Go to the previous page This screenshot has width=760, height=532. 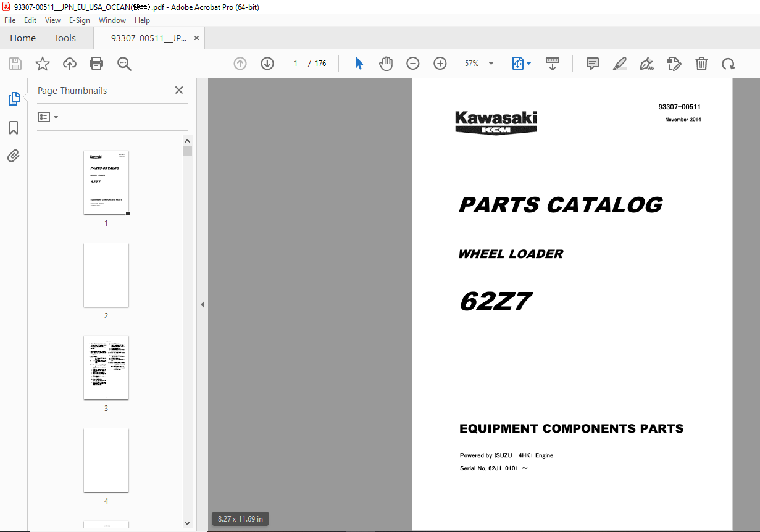pos(240,64)
